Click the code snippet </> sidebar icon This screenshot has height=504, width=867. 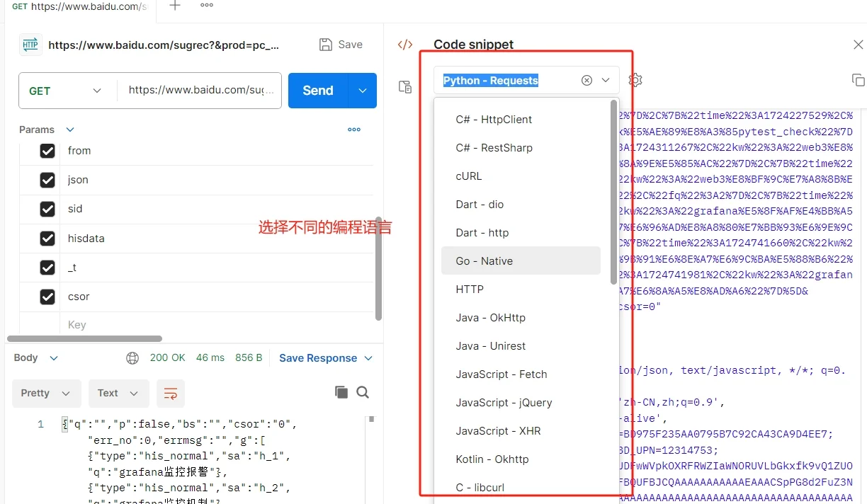tap(404, 44)
